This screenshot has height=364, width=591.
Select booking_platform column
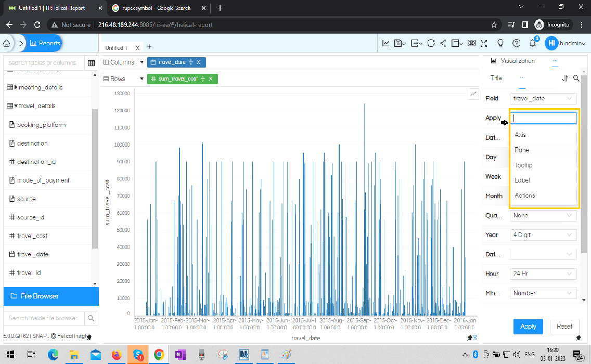coord(41,125)
